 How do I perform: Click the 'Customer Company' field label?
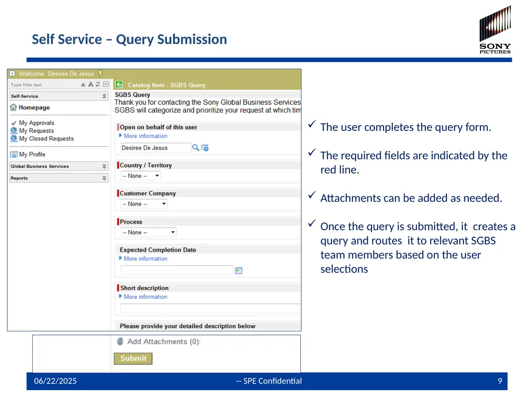coord(148,193)
